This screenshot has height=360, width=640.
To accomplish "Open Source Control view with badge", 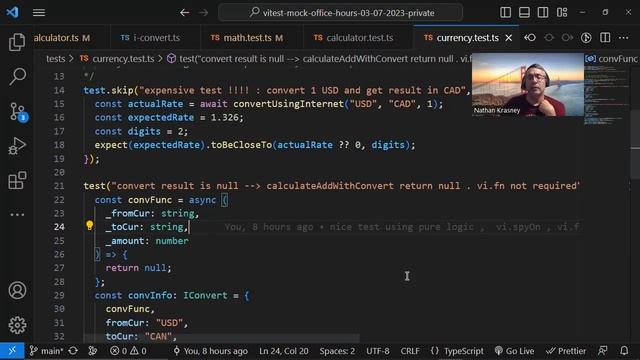I will 18,111.
